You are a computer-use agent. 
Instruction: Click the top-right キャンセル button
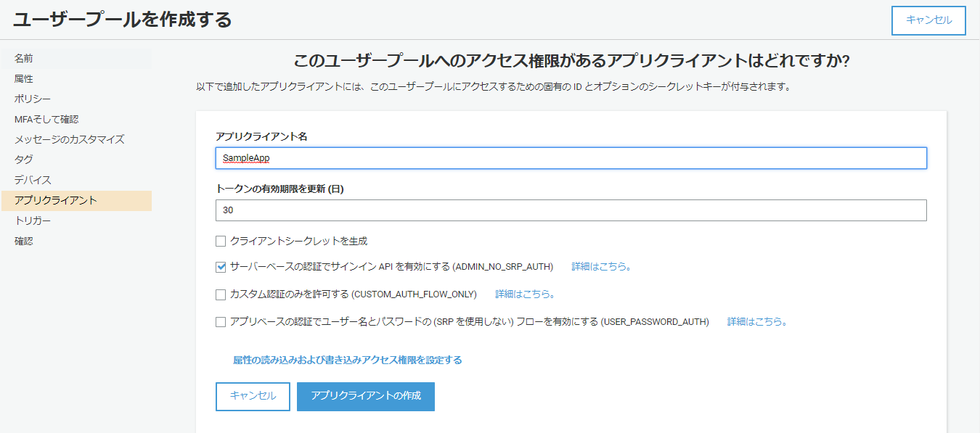coord(928,20)
